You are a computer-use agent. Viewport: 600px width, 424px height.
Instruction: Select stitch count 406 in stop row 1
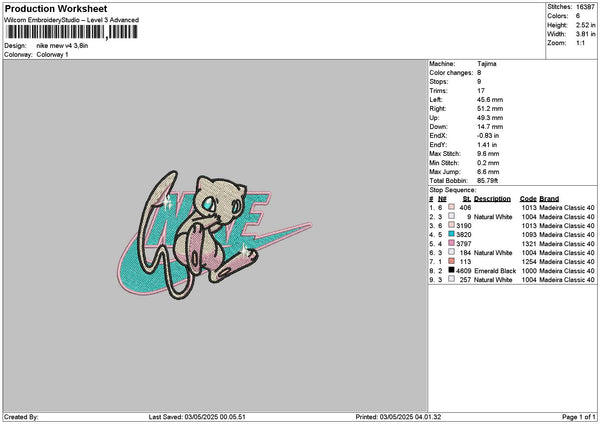pos(465,208)
